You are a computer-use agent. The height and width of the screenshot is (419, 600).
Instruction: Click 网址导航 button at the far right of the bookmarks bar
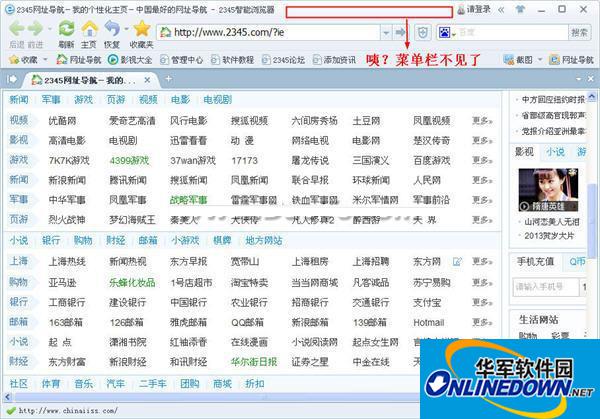(x=572, y=60)
